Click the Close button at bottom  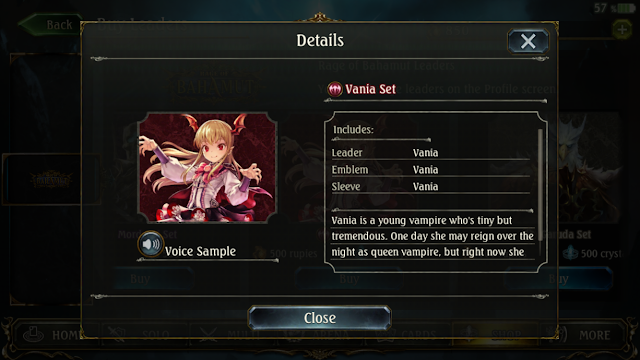coord(320,318)
